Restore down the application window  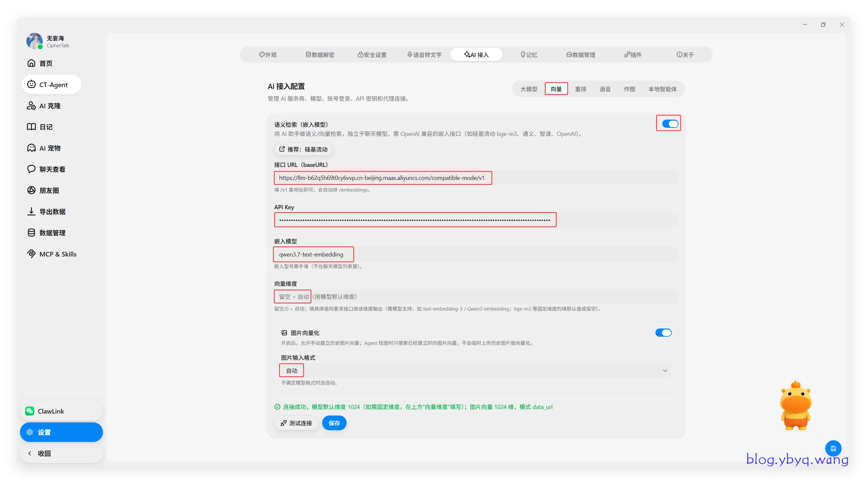point(823,24)
